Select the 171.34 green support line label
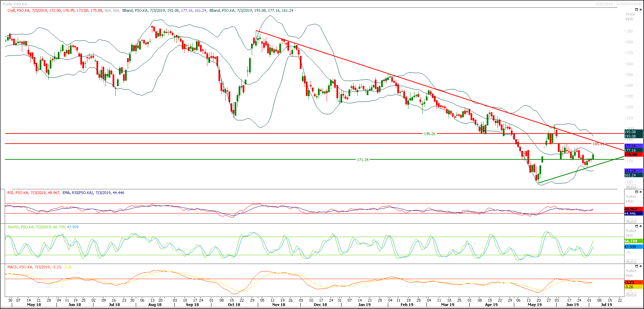Viewport: 644px width, 309px height. [362, 160]
